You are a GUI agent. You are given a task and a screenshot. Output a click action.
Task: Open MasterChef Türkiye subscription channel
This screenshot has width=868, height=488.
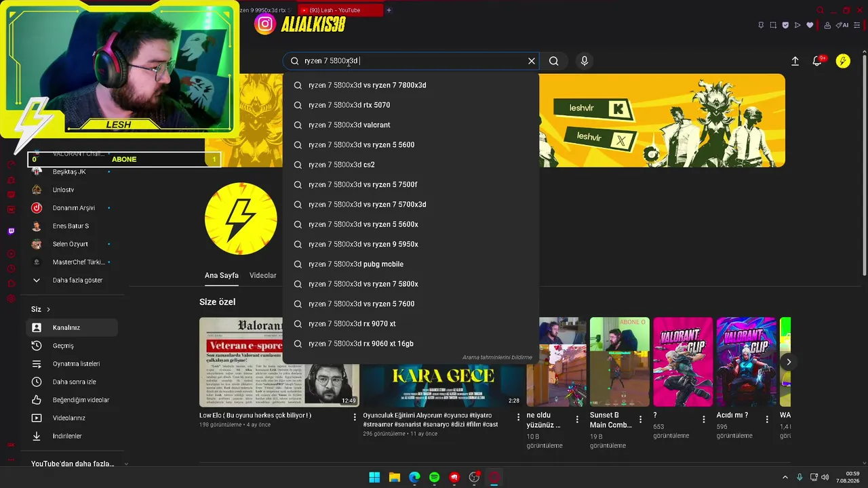coord(72,262)
